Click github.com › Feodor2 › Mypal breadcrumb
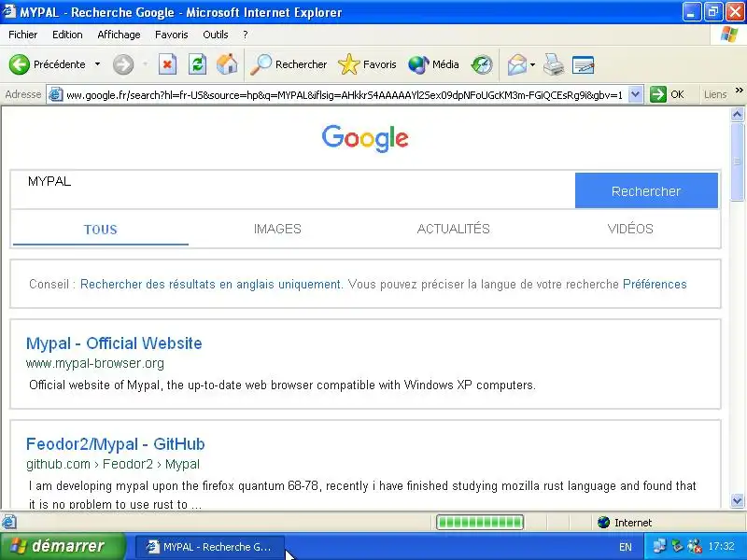 pos(113,464)
